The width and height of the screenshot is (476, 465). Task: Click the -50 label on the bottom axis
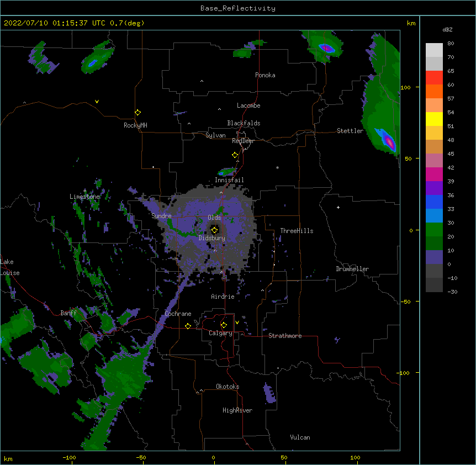pyautogui.click(x=141, y=457)
